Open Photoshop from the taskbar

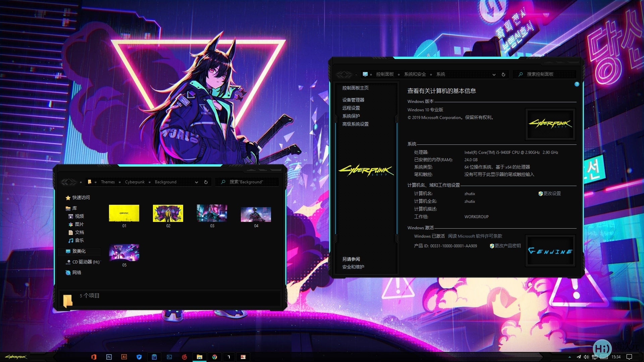tap(108, 357)
